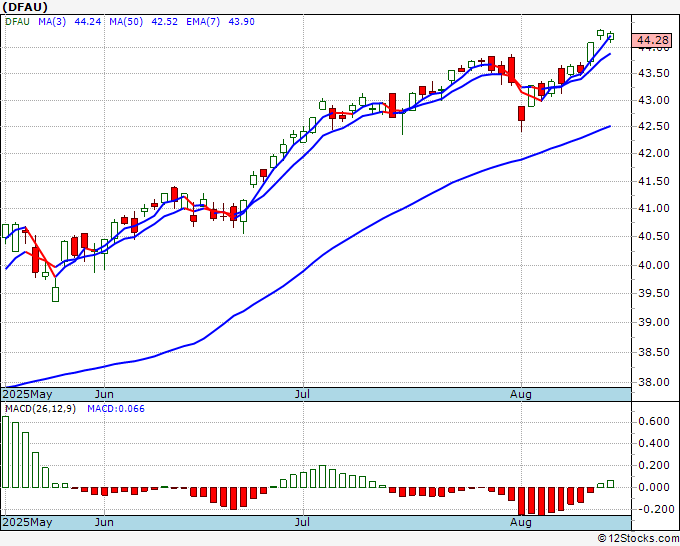Viewport: 680px width, 546px height.
Task: Click the 43.50 price axis label
Action: (654, 73)
